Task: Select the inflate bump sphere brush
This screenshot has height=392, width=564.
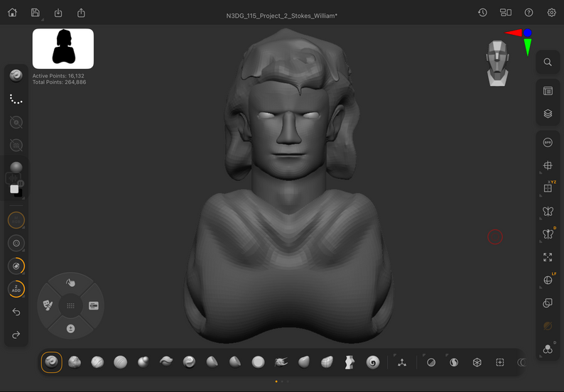Action: pos(143,362)
